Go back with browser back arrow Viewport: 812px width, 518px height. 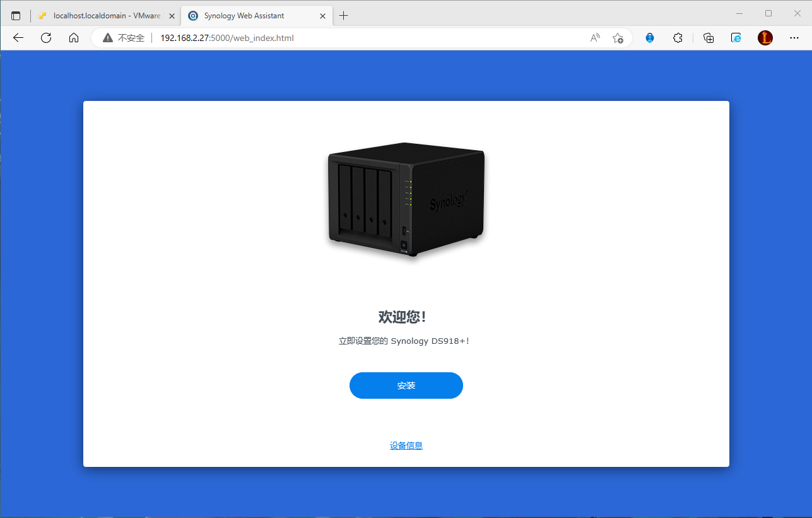(x=18, y=38)
